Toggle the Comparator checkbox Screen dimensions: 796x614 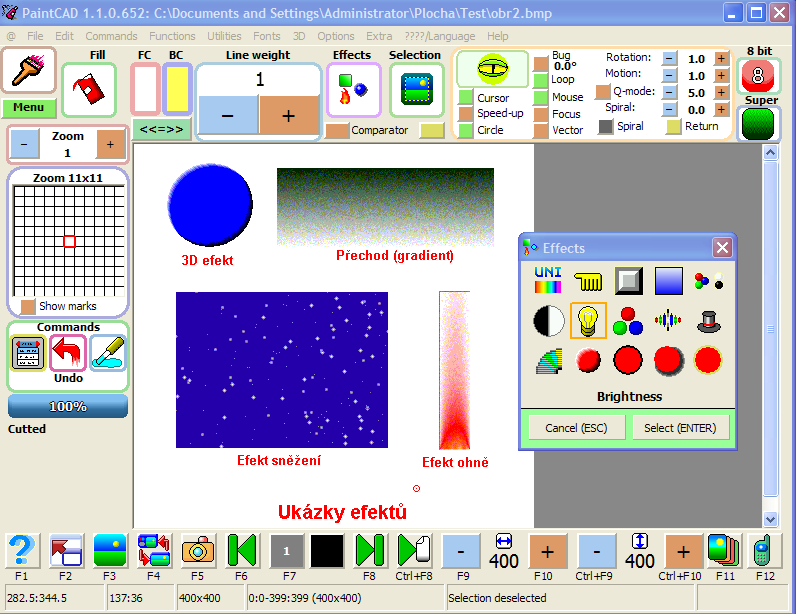(338, 131)
